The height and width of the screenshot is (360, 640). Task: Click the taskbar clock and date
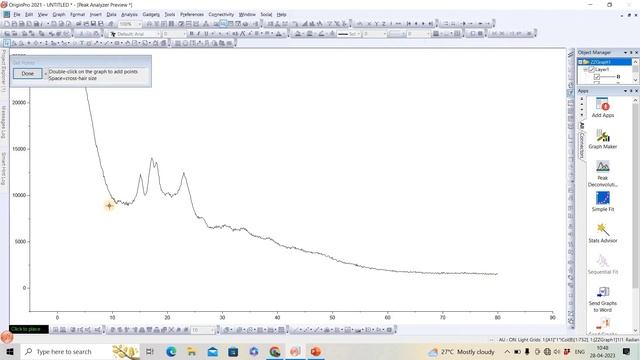602,351
